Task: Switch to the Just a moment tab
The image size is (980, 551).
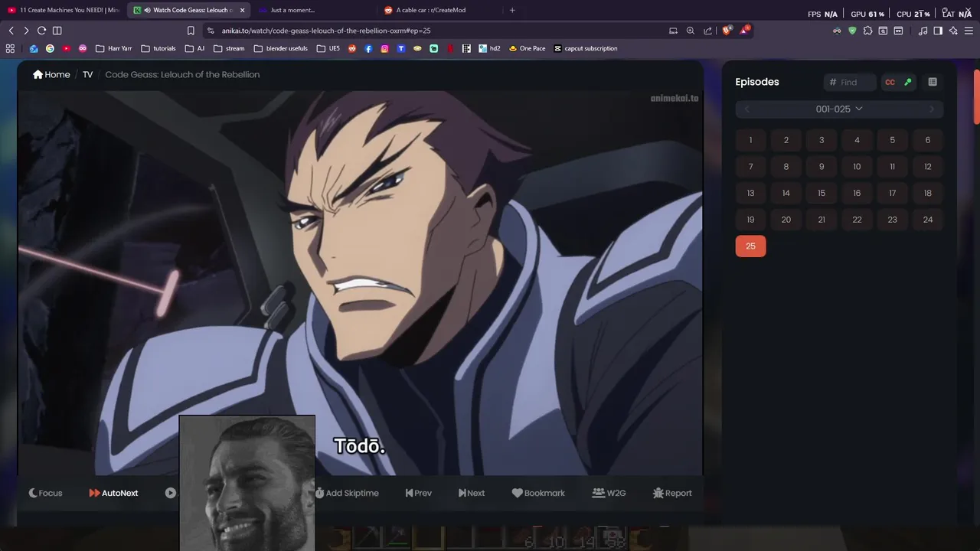Action: tap(314, 10)
